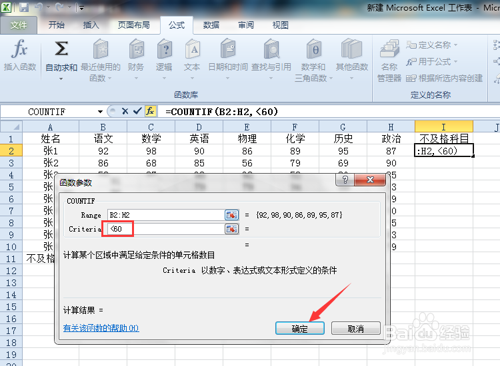
Task: Confirm formula with checkmark icon
Action: click(137, 111)
